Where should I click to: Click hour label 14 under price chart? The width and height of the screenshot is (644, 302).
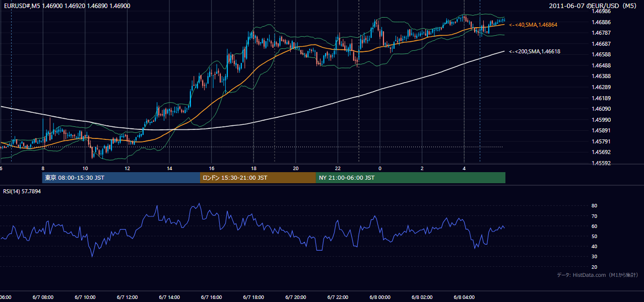(169, 168)
